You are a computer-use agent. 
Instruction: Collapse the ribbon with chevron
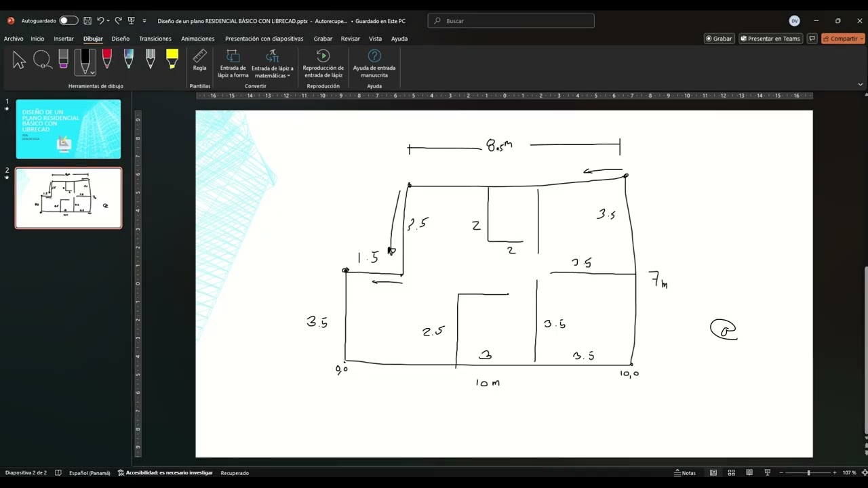(x=861, y=85)
